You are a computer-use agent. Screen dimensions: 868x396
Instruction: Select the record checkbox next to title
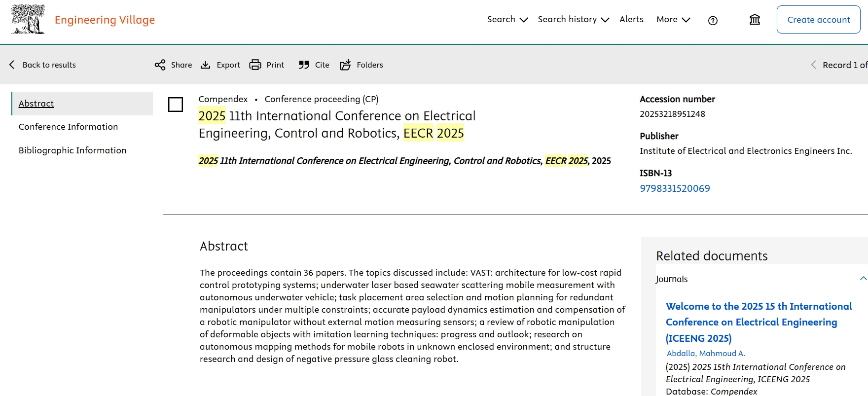(176, 105)
